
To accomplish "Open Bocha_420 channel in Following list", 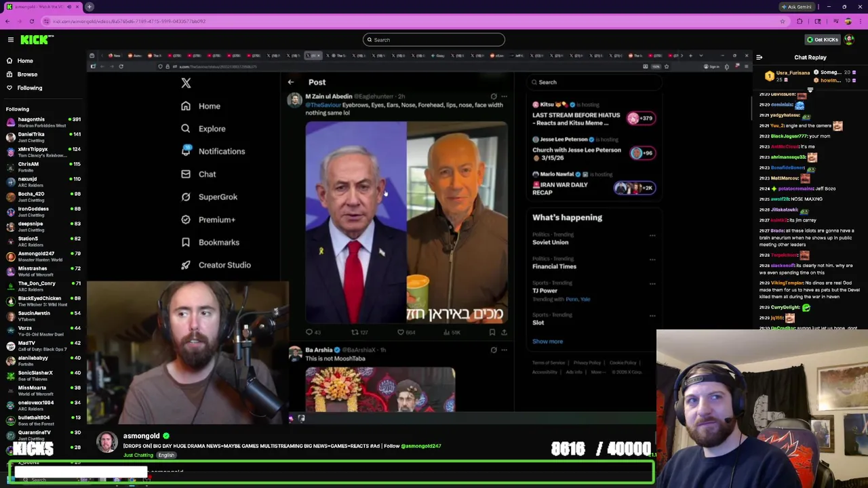I will (42, 197).
